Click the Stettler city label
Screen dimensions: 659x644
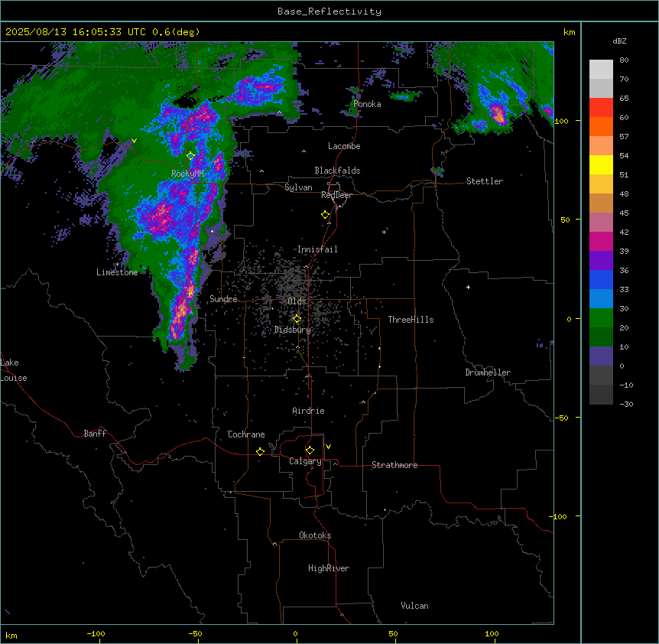click(485, 181)
